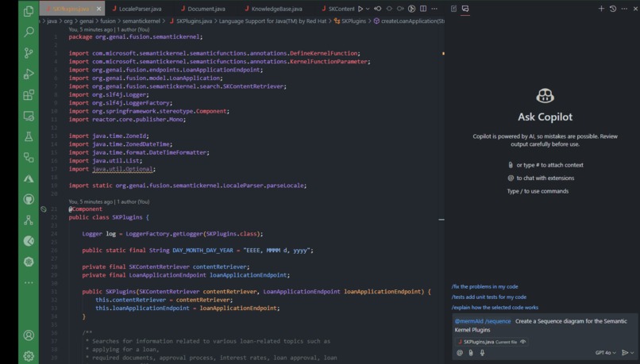Image resolution: width=640 pixels, height=364 pixels.
Task: Toggle current file context eye icon
Action: point(522,342)
